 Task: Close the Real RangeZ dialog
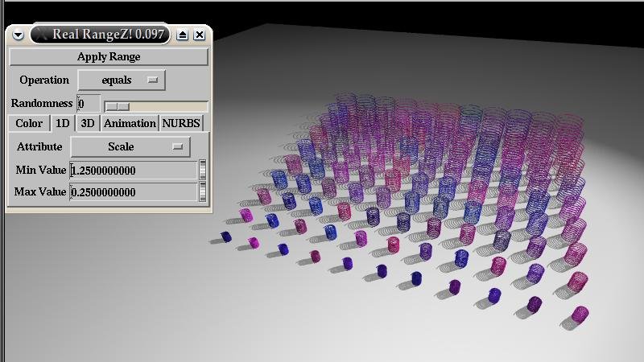pos(200,35)
